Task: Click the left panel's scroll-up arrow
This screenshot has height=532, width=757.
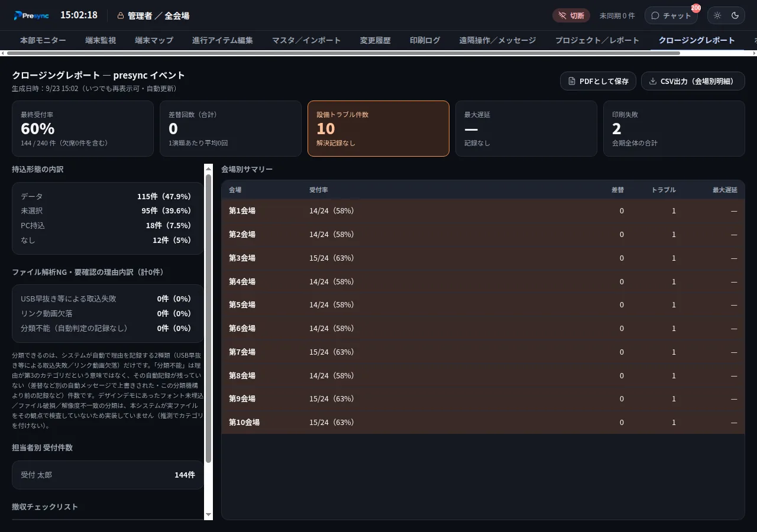Action: (208, 168)
